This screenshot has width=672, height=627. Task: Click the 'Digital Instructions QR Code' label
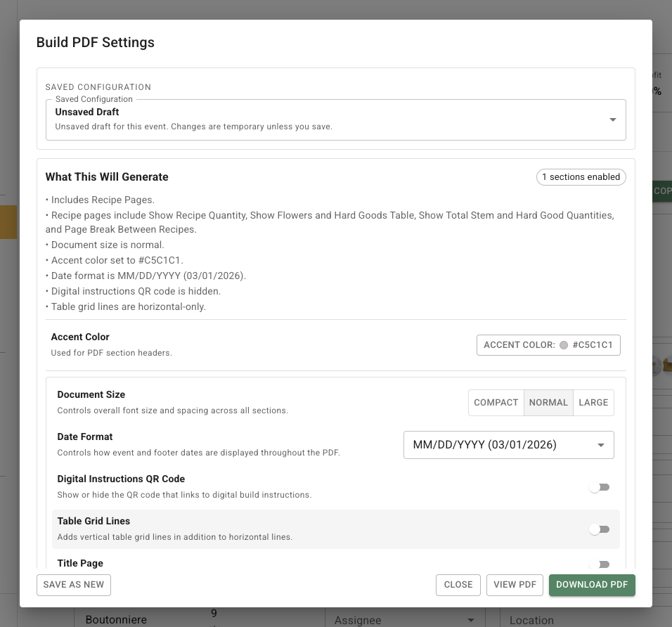(x=121, y=479)
